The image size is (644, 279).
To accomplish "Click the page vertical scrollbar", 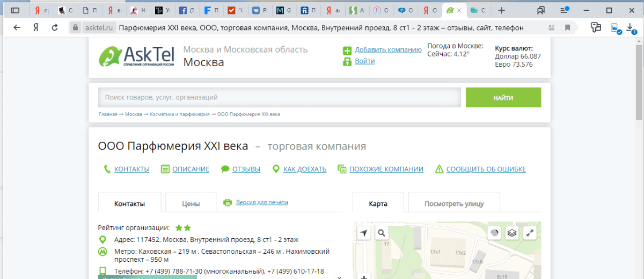I will 639,161.
